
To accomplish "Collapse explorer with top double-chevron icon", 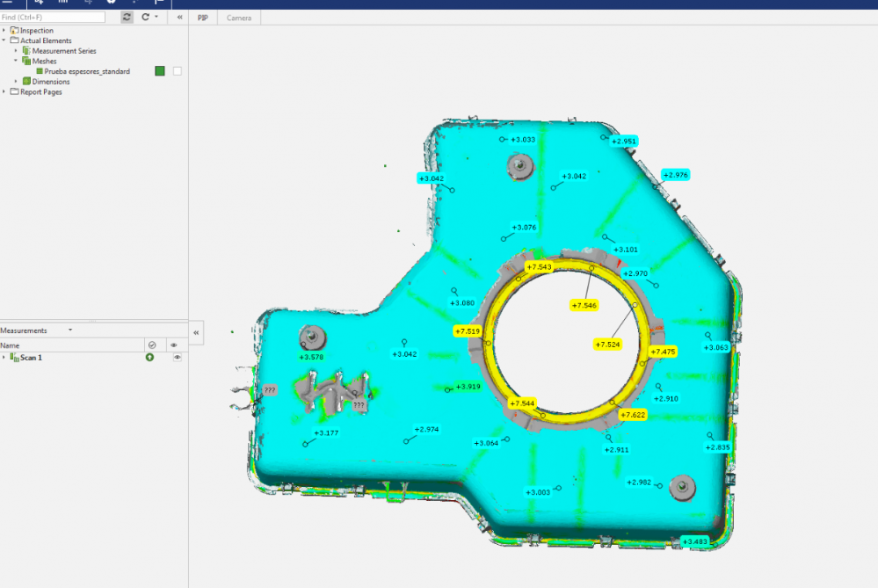I will 179,17.
